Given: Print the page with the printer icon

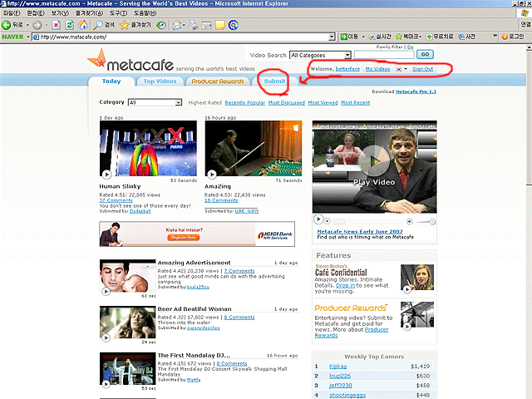Looking at the screenshot, I should click(x=193, y=25).
